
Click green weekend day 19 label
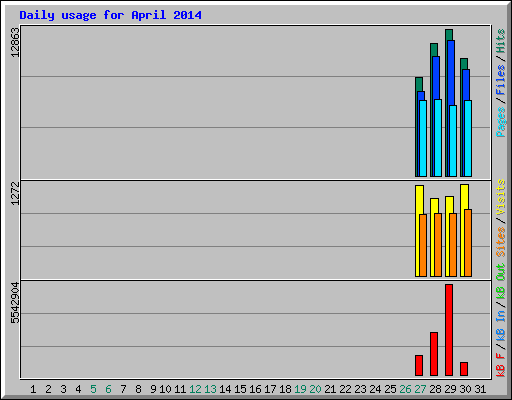pos(300,389)
